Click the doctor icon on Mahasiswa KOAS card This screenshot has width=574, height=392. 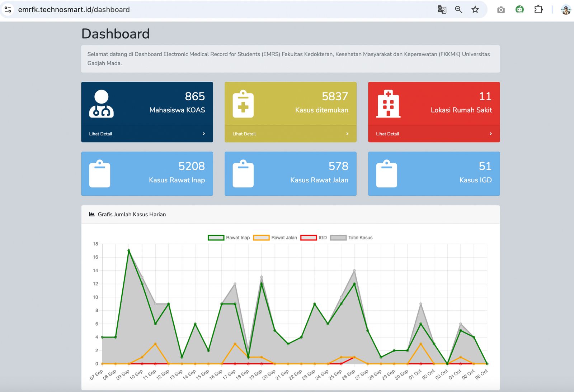coord(102,104)
